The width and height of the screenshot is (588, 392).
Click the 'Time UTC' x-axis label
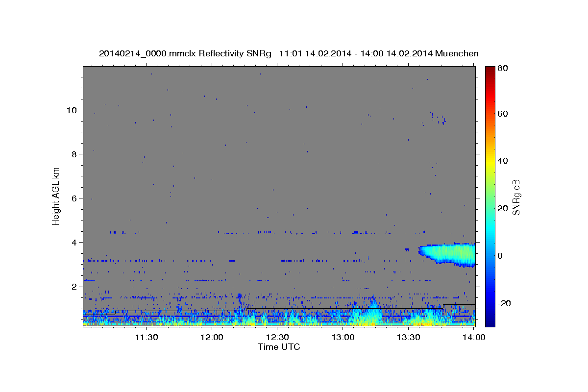279,347
